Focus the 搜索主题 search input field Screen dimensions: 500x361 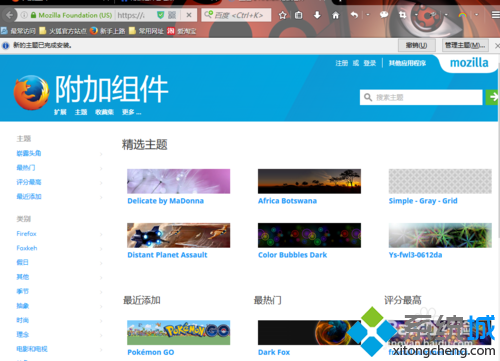tap(421, 97)
